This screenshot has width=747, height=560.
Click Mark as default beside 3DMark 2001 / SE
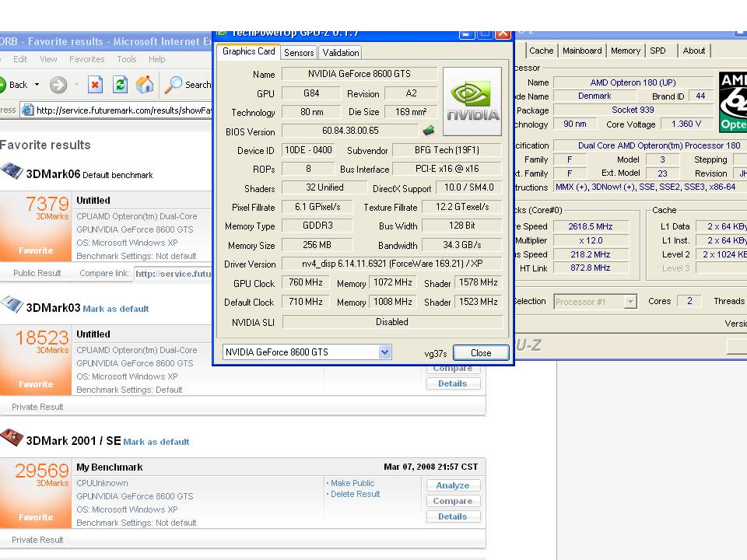(x=156, y=442)
